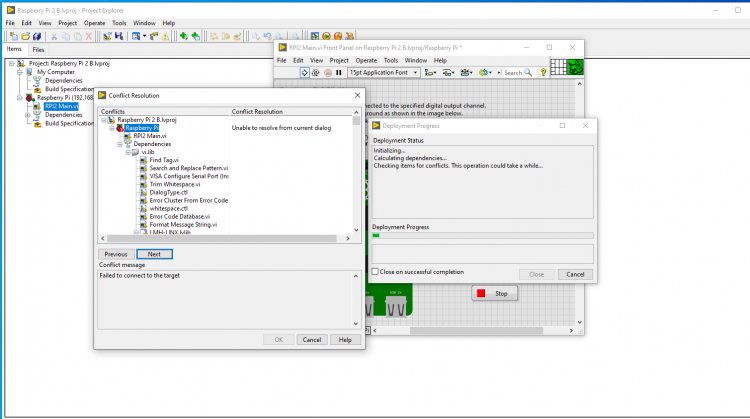Collapse the Project: Raspberry Pi 2 B.lvproj root node
The width and height of the screenshot is (750, 419).
pos(11,63)
